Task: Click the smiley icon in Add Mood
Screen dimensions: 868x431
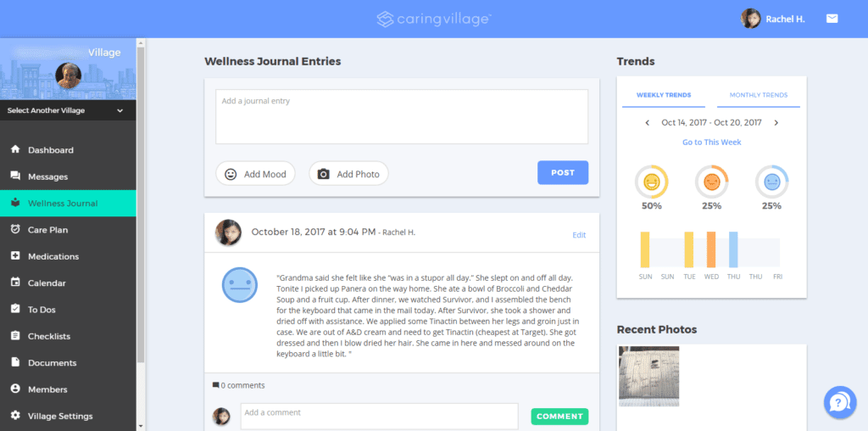Action: (231, 174)
